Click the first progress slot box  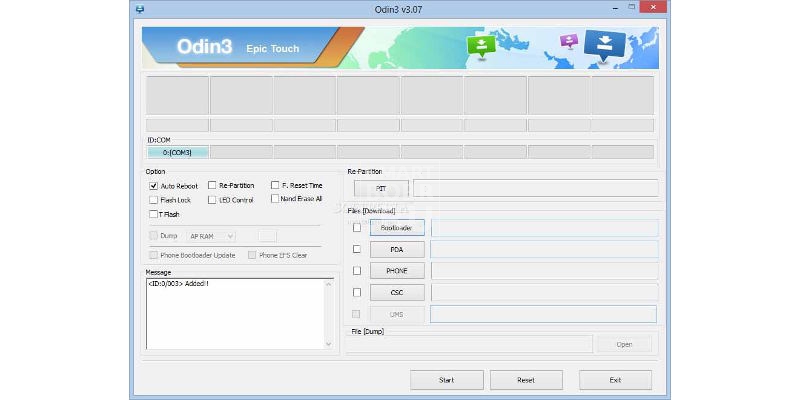coord(177,95)
